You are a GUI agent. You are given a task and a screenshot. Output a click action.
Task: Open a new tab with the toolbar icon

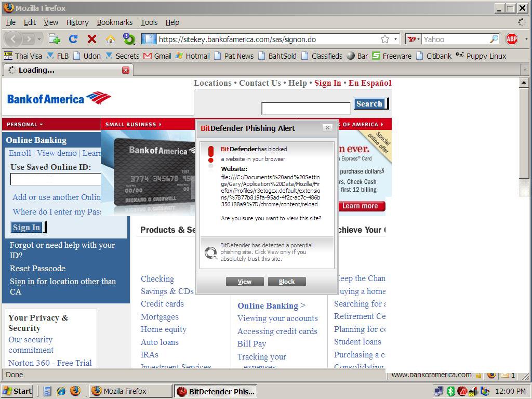click(x=54, y=39)
